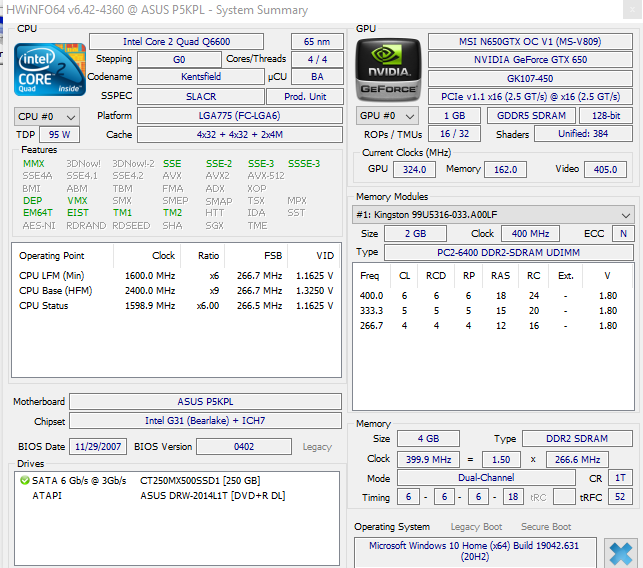Viewport: 643px width, 568px height.
Task: Click the EIST feature label
Action: click(x=78, y=213)
